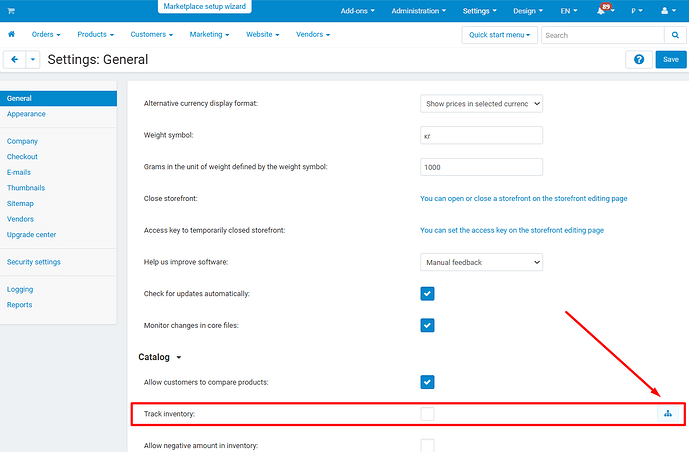Open the help question mark icon

[639, 60]
